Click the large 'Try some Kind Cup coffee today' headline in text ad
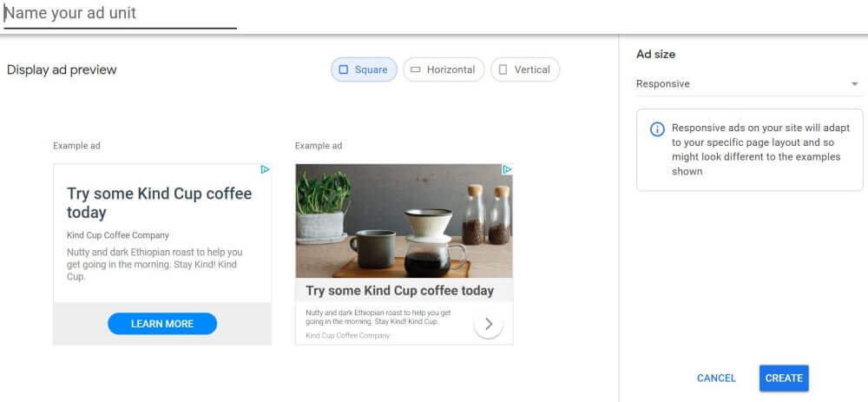This screenshot has width=868, height=402. point(160,203)
